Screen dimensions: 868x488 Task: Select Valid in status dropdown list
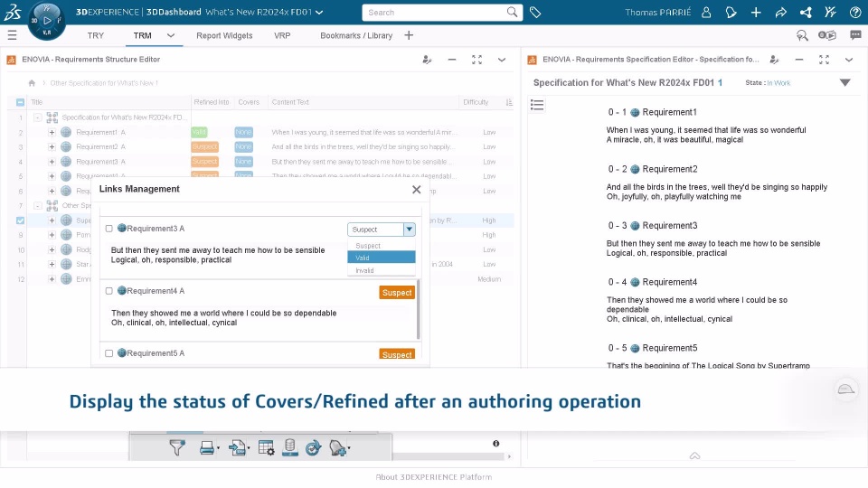[382, 258]
